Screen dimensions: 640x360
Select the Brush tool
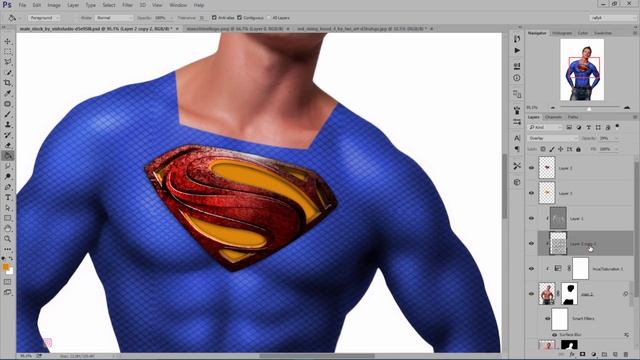click(x=8, y=114)
